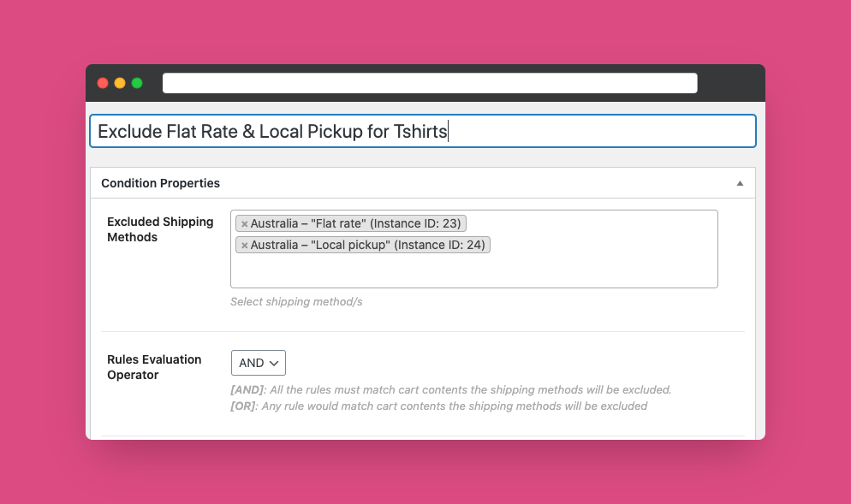Viewport: 851px width, 504px height.
Task: Close the window with the red button
Action: 103,83
